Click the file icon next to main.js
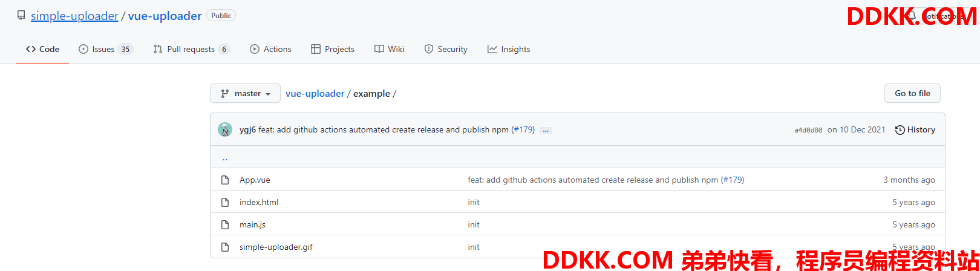Image resolution: width=980 pixels, height=271 pixels. pyautogui.click(x=225, y=224)
